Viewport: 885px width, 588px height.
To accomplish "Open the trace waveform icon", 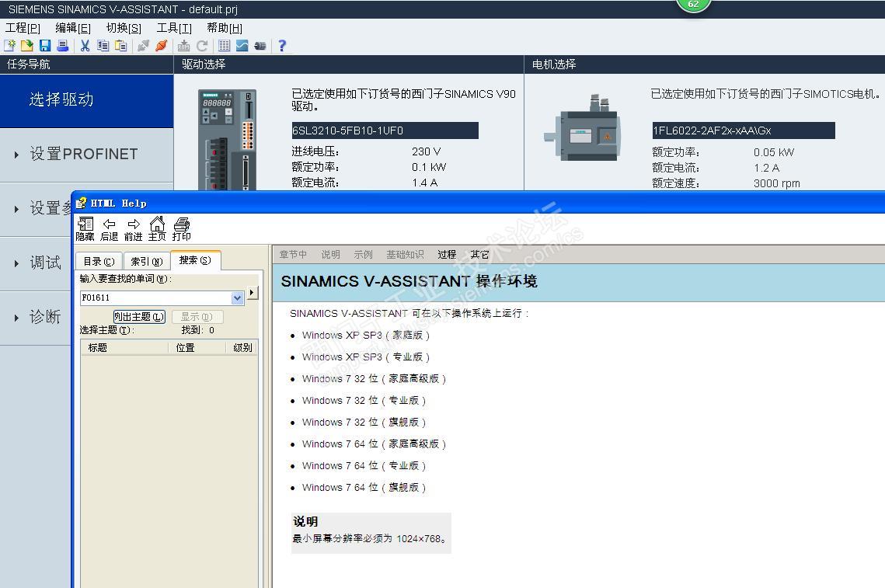I will click(x=242, y=46).
